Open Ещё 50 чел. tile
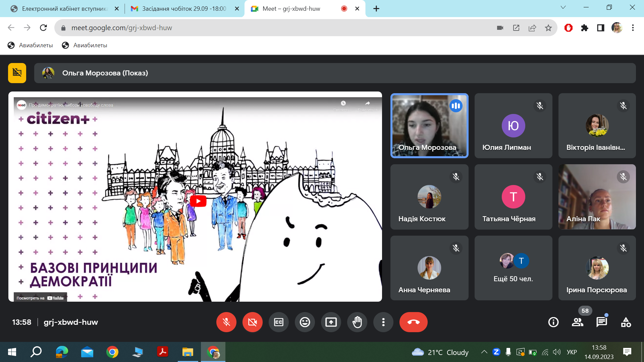Viewport: 644px width, 362px height. point(513,268)
